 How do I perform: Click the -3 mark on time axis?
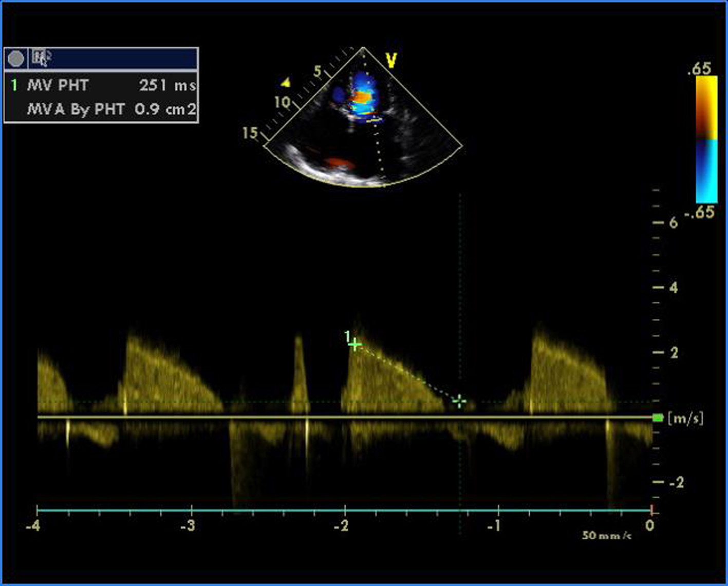[187, 526]
